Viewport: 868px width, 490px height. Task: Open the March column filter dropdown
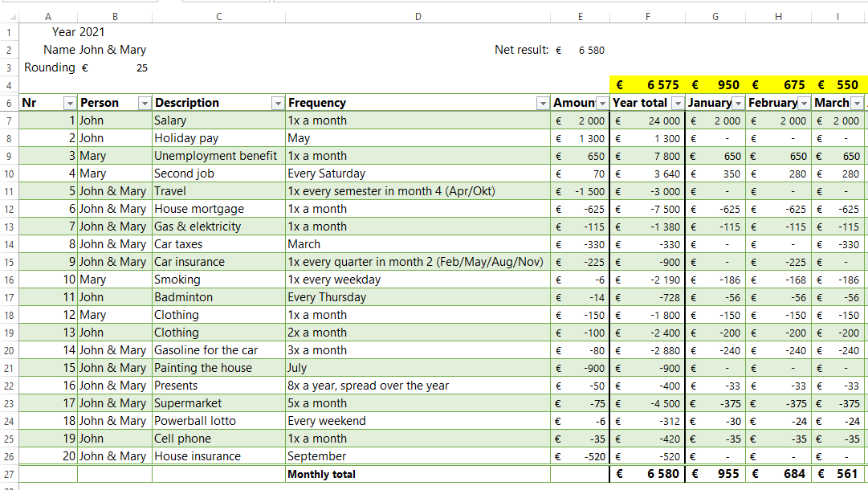pyautogui.click(x=857, y=104)
